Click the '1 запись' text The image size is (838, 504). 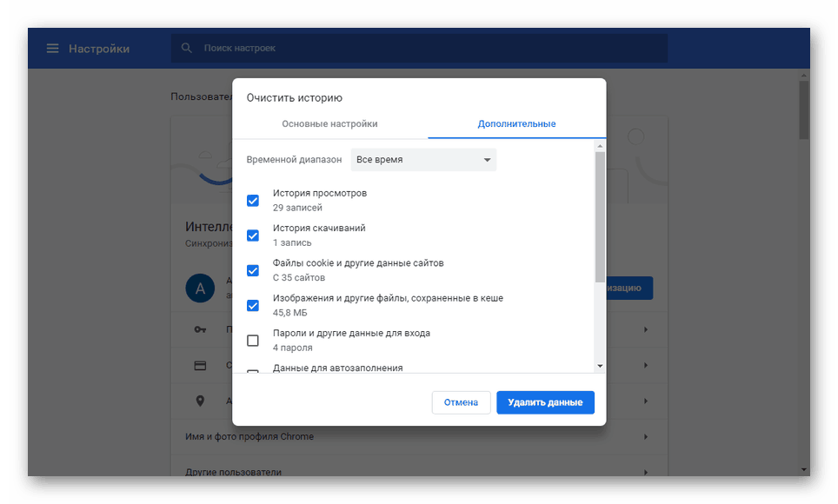(292, 242)
